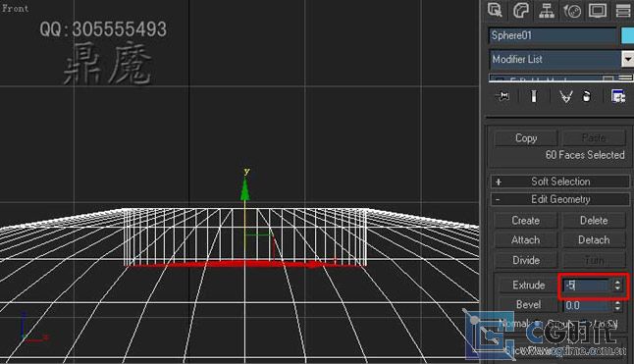Click the Detach button

click(594, 240)
